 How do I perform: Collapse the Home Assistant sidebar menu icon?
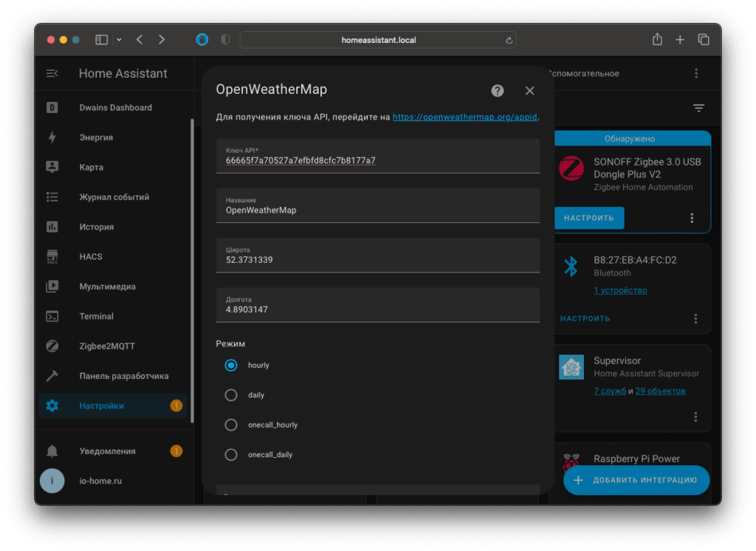52,73
